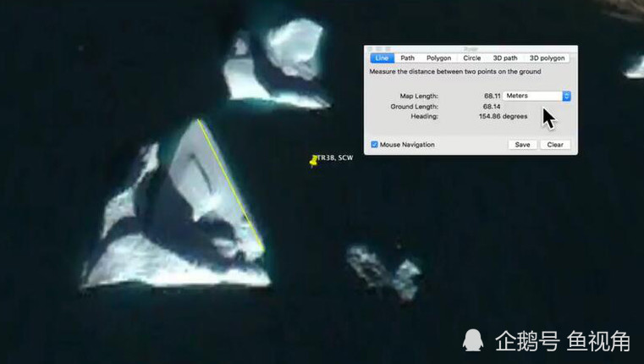Open the Polygon measurement tab

(438, 58)
